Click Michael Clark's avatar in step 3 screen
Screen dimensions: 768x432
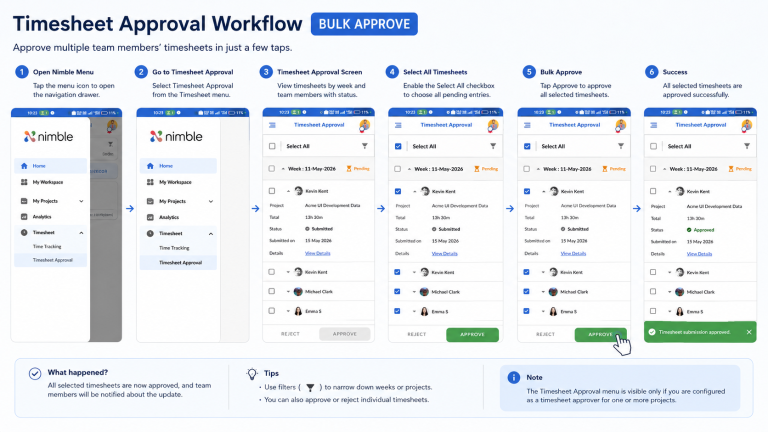[298, 291]
